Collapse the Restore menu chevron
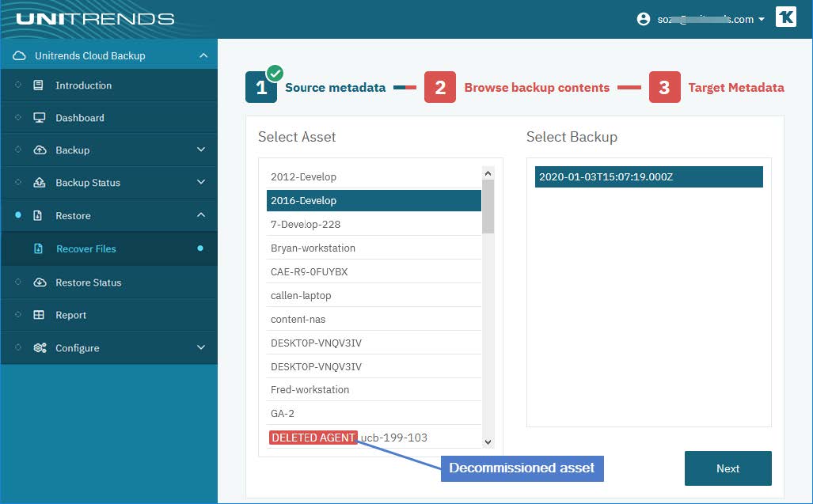 201,215
